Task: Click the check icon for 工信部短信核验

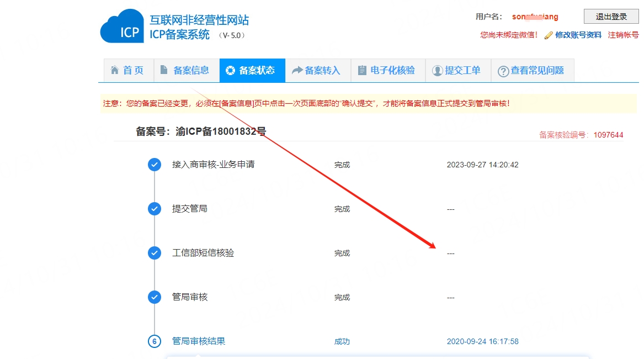Action: tap(155, 253)
